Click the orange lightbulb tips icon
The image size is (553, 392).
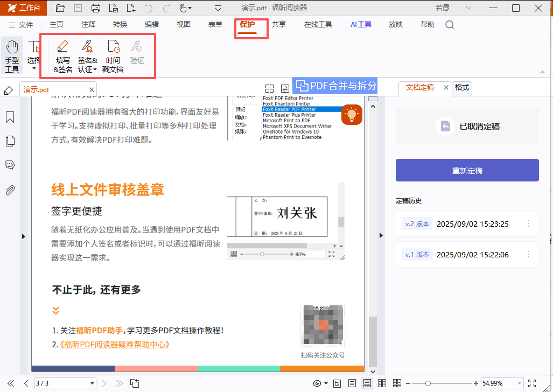coord(352,115)
